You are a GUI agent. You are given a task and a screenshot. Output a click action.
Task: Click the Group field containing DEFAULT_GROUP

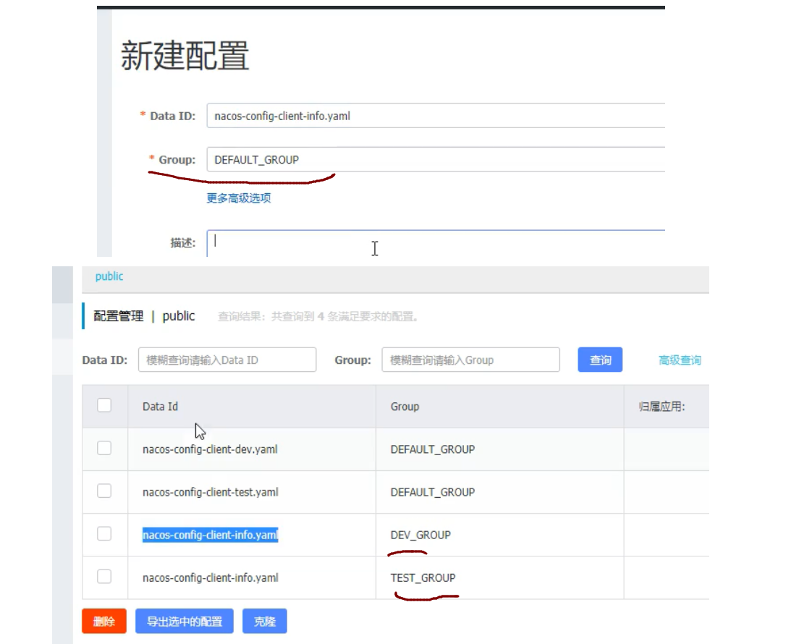[x=436, y=159]
